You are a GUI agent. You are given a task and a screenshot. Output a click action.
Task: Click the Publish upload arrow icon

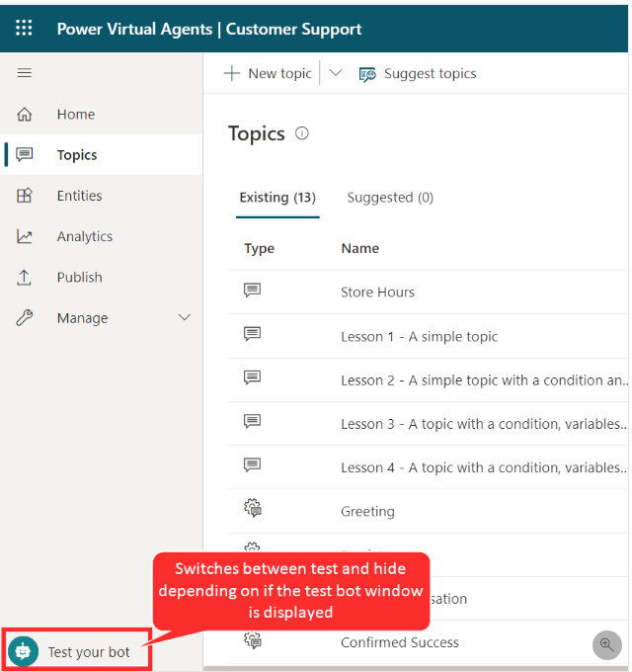point(25,278)
